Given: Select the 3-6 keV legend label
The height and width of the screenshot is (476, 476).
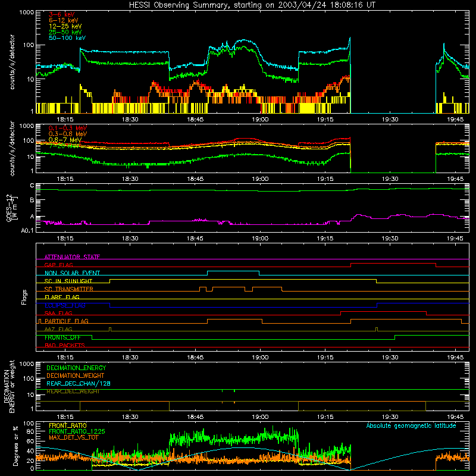Looking at the screenshot, I should point(62,14).
